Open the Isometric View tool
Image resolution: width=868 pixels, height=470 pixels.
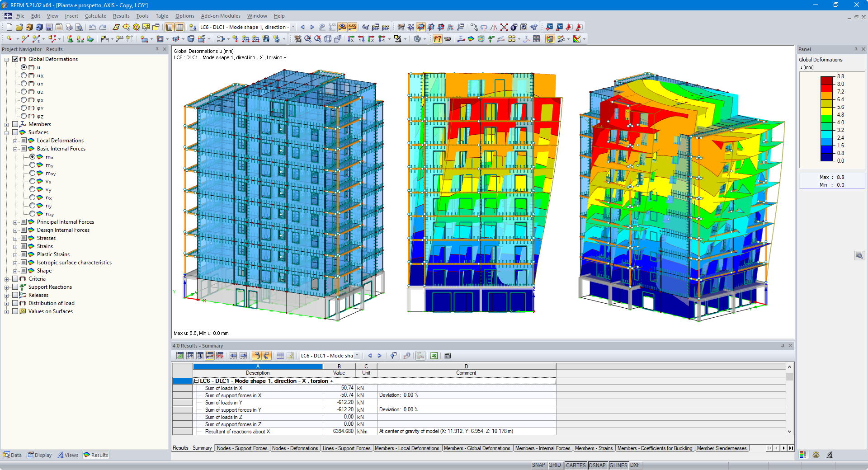pyautogui.click(x=328, y=39)
